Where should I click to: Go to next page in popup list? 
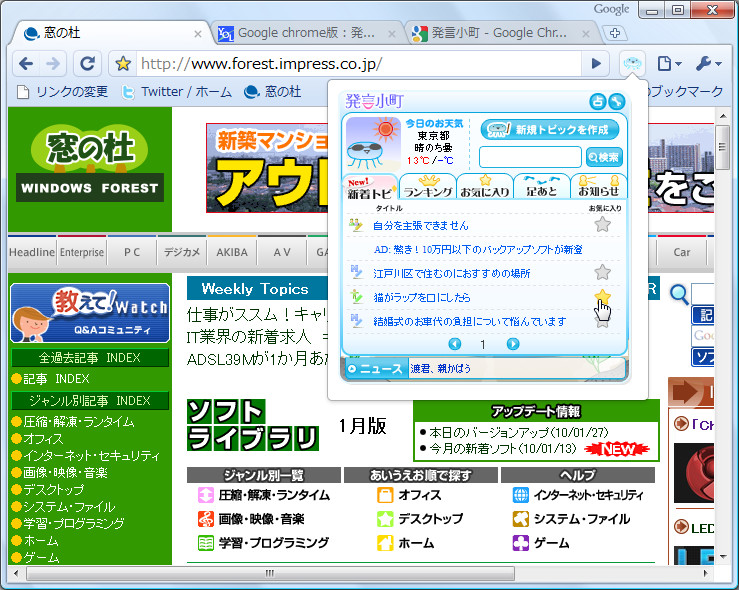[513, 344]
